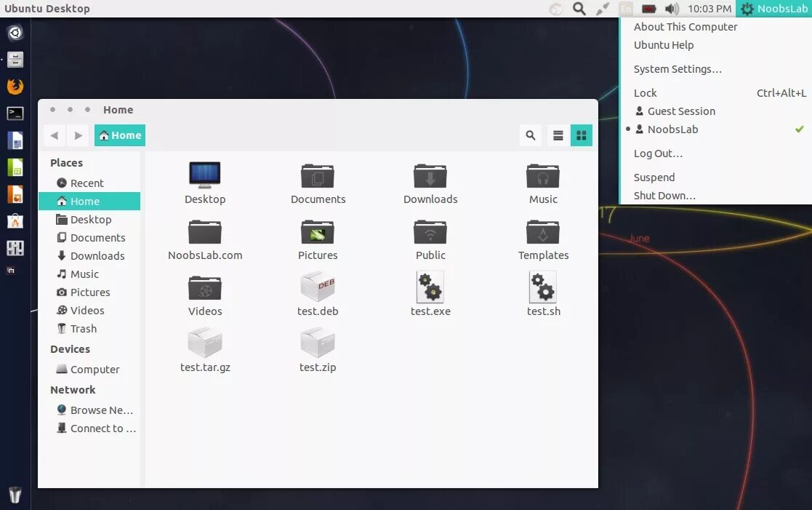Launch Terminal from the launcher
Image resolution: width=812 pixels, height=510 pixels.
tap(15, 113)
